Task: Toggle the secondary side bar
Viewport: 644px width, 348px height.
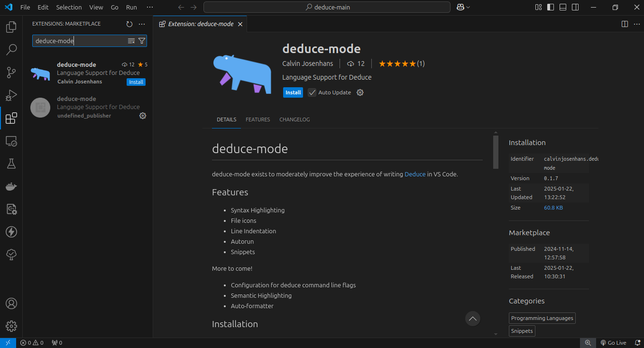Action: (x=575, y=7)
